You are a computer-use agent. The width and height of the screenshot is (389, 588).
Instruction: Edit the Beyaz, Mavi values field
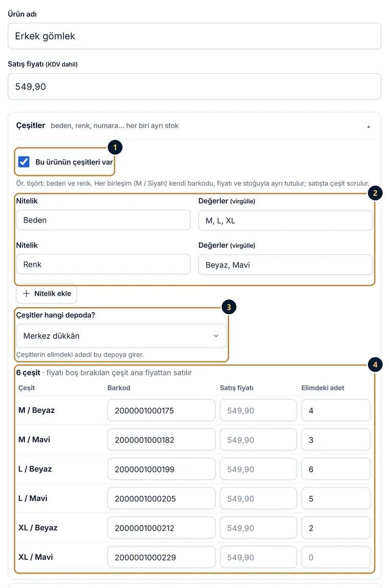click(x=286, y=265)
